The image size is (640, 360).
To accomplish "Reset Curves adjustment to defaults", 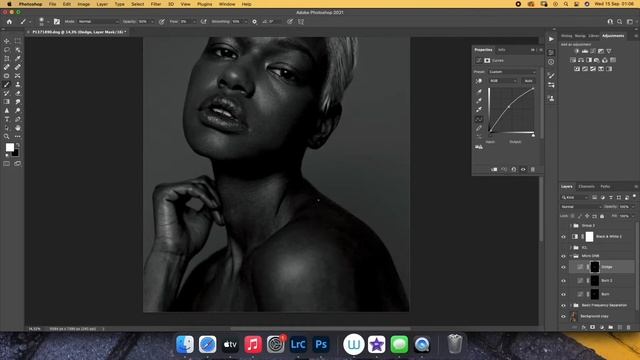I will [x=513, y=169].
